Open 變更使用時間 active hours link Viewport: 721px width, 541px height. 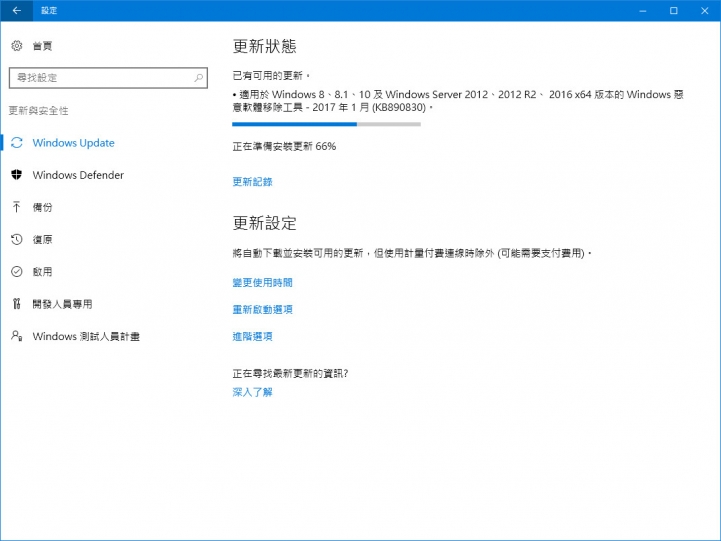[263, 282]
